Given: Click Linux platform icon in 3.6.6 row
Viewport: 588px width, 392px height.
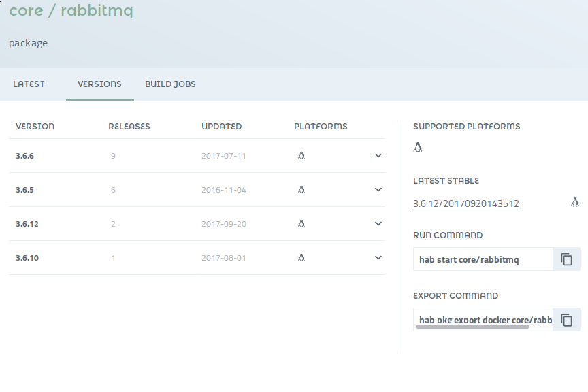Looking at the screenshot, I should 301,155.
